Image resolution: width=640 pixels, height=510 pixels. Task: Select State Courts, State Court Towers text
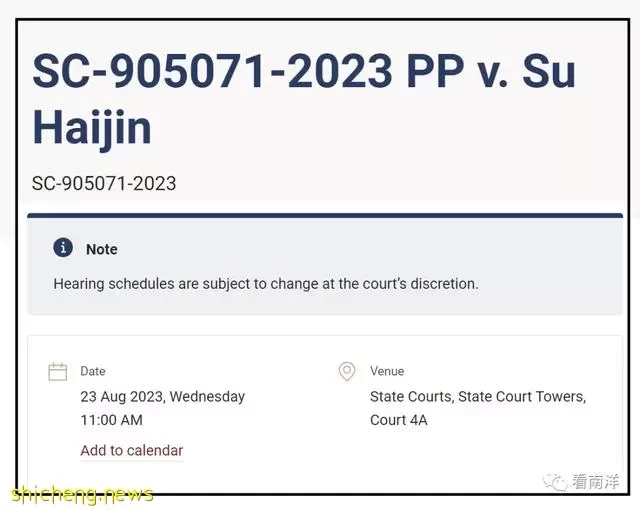478,397
